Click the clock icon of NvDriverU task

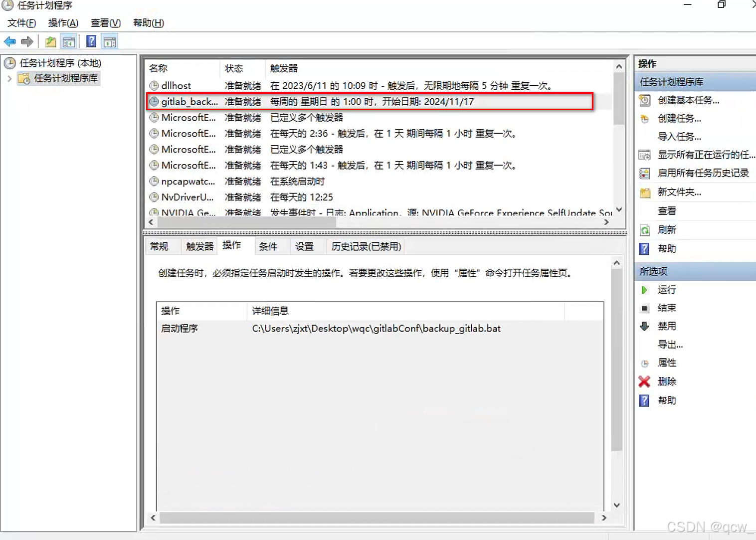coord(154,197)
